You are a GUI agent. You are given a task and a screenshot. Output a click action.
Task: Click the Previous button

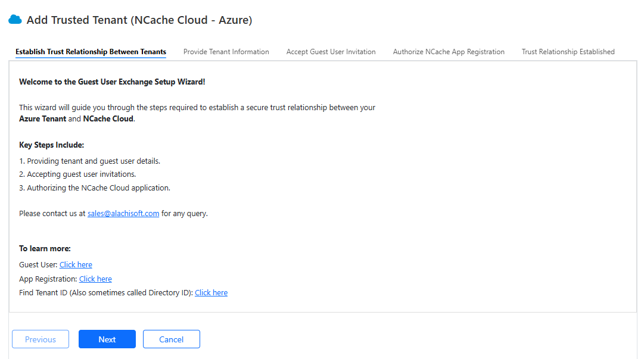pos(41,339)
